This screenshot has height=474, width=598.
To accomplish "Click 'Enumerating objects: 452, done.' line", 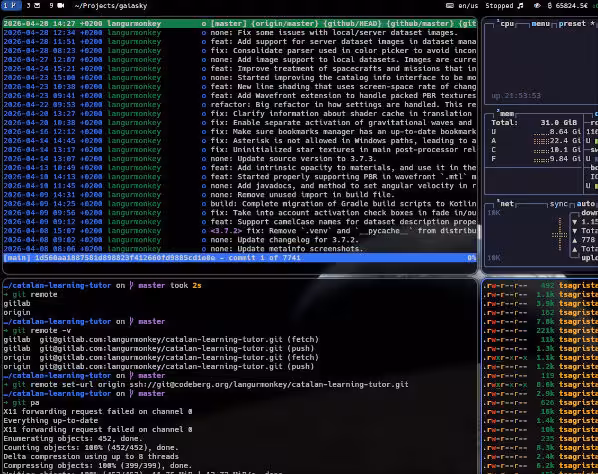I will click(x=73, y=439).
